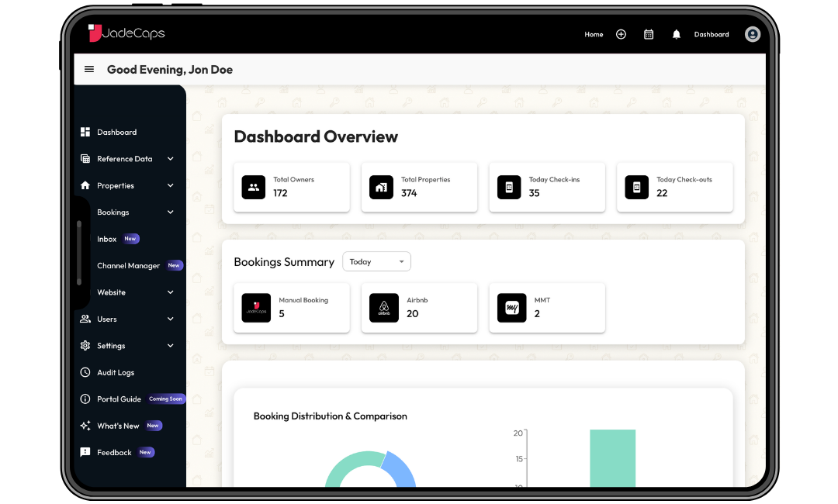Image resolution: width=838 pixels, height=504 pixels.
Task: Click the Dashboard link in top header
Action: [x=712, y=34]
